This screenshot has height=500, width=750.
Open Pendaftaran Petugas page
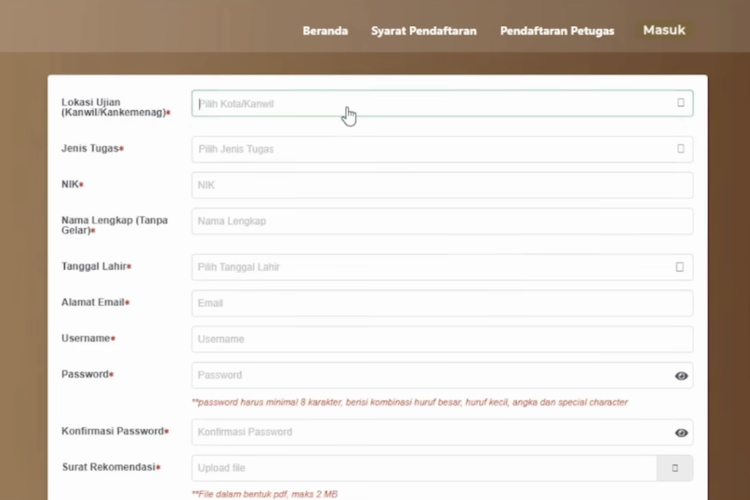pos(557,31)
